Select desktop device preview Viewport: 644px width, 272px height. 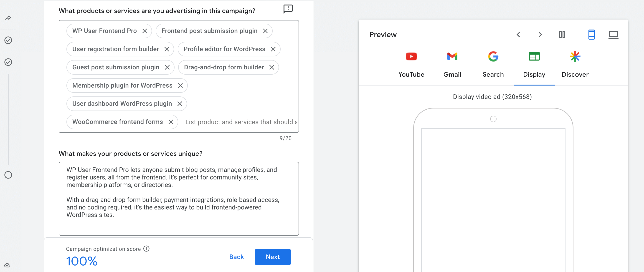pos(613,35)
